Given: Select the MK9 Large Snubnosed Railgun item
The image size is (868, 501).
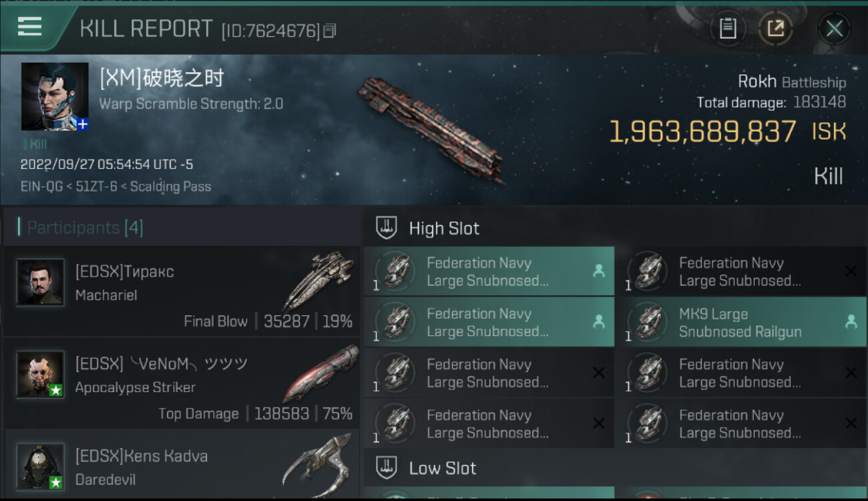Looking at the screenshot, I should (x=740, y=323).
